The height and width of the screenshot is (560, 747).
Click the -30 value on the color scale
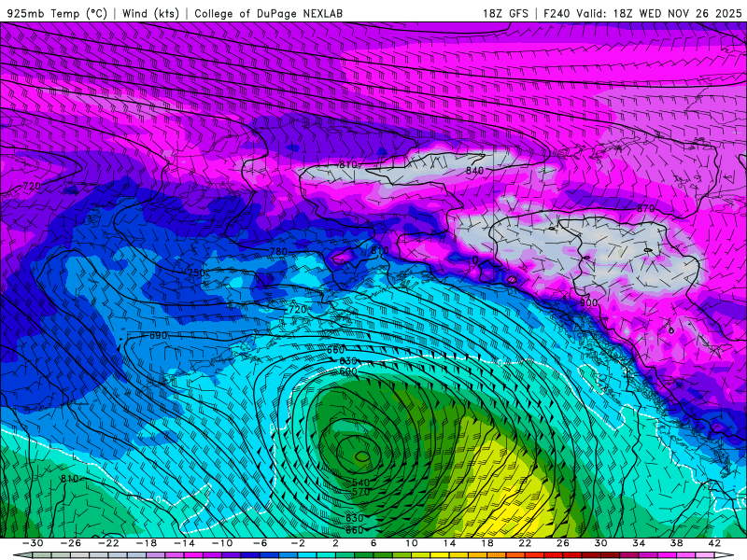tap(33, 543)
